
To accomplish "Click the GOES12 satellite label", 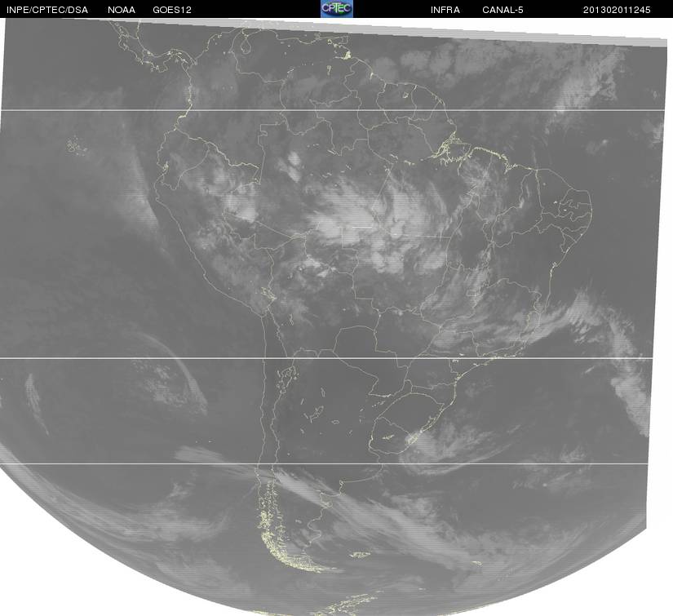I will 172,10.
